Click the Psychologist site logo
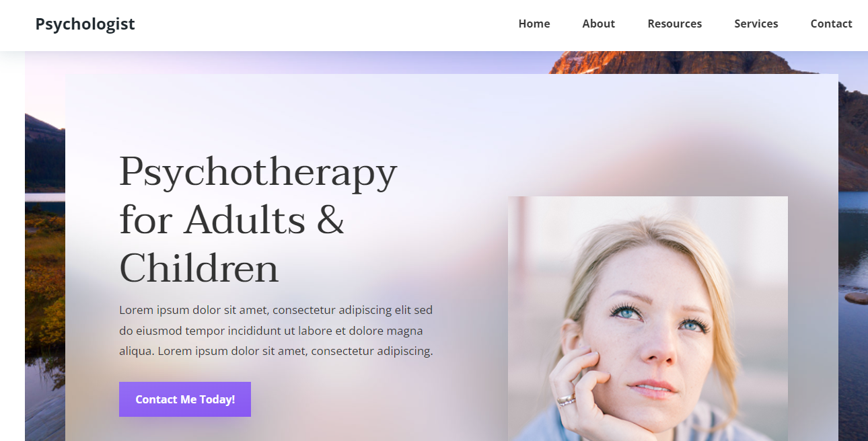868x441 pixels. (x=85, y=24)
